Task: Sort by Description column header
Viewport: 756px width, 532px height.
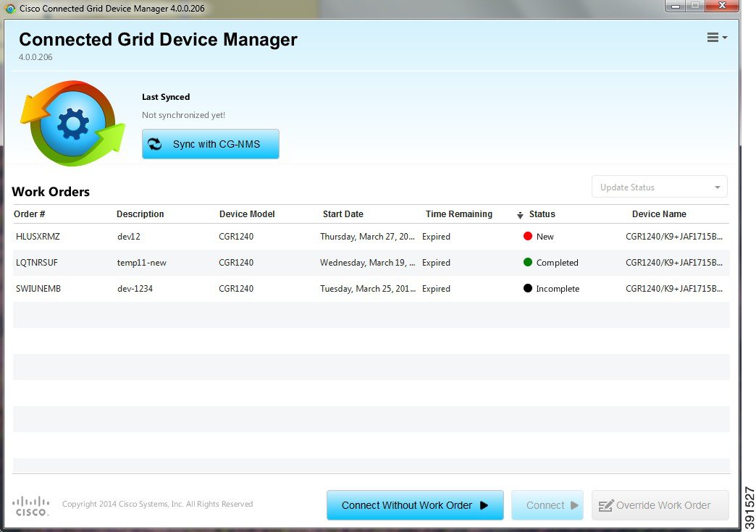Action: pyautogui.click(x=140, y=214)
